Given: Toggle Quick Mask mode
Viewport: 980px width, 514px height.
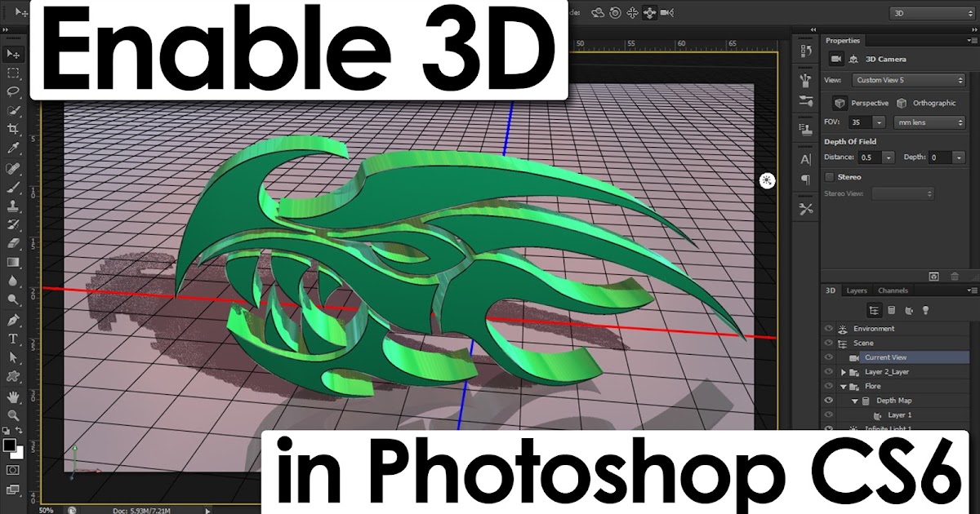Looking at the screenshot, I should (x=13, y=470).
